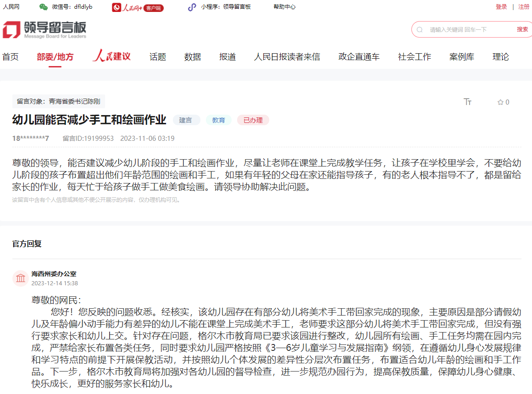The width and height of the screenshot is (532, 394).
Task: Star this message to favorite it
Action: 500,102
